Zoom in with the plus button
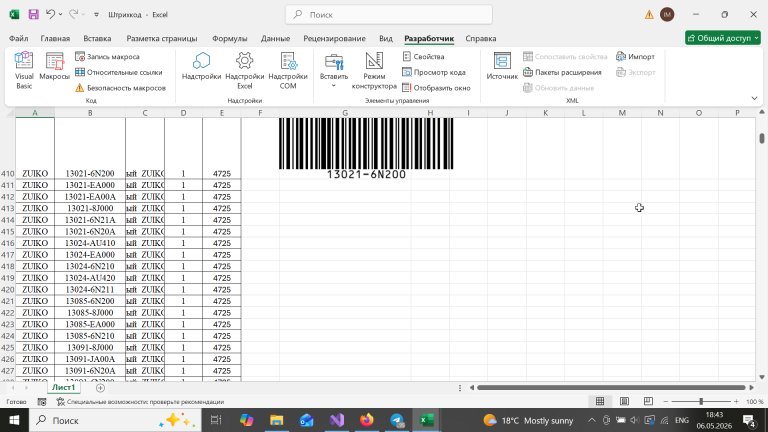The width and height of the screenshot is (768, 432). click(736, 402)
